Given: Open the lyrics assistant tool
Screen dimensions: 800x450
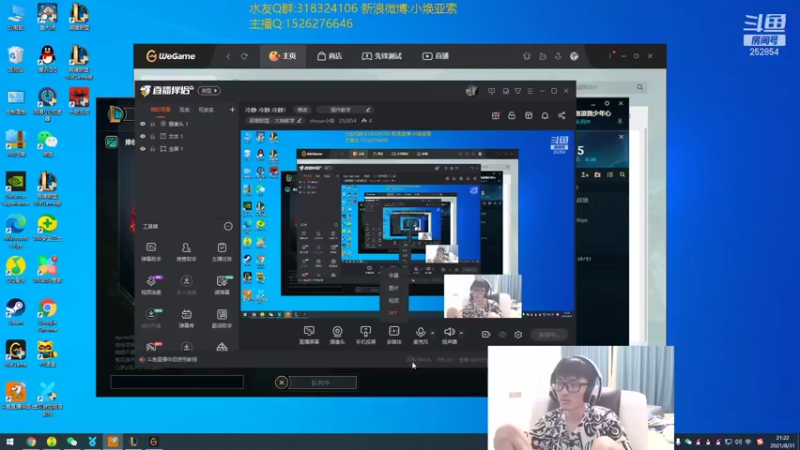Looking at the screenshot, I should (222, 318).
